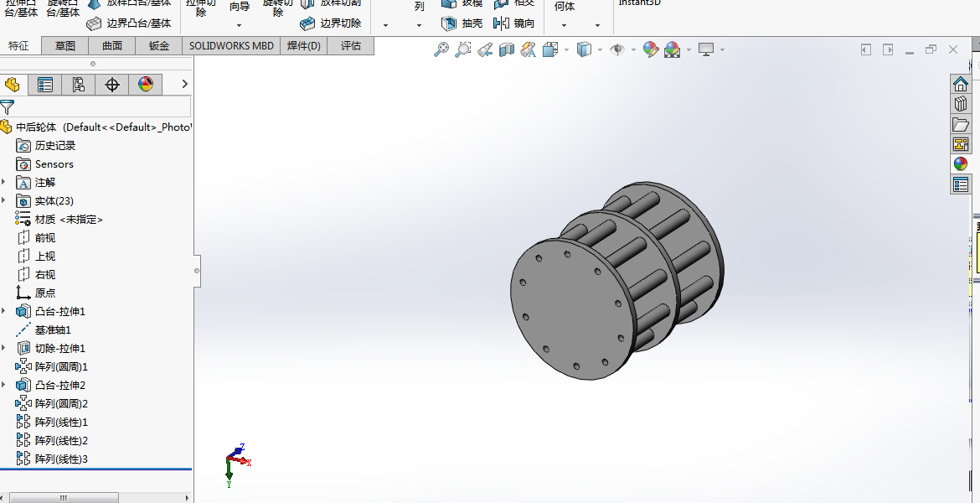Click the 镜向 mirror tool
The width and height of the screenshot is (980, 503).
click(513, 23)
